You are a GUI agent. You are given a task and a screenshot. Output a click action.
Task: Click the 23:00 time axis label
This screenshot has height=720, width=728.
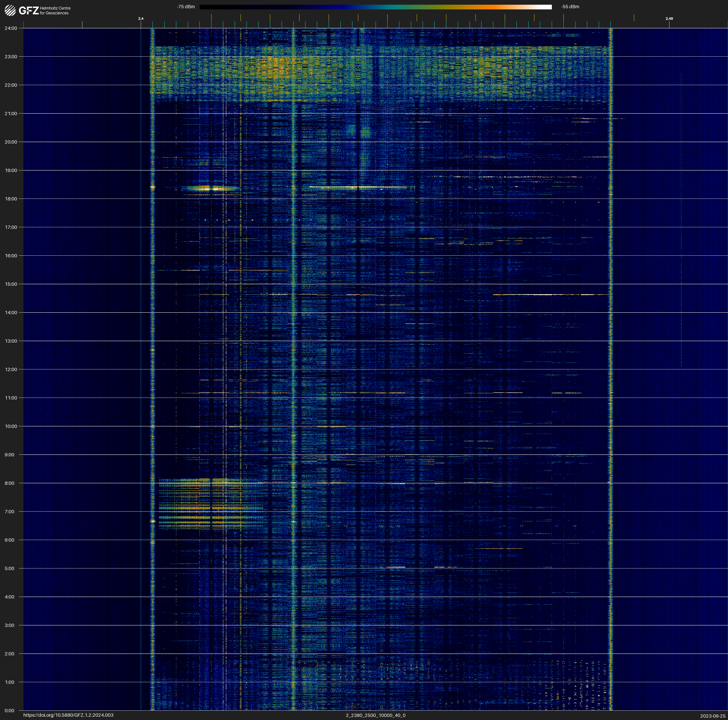(x=11, y=57)
